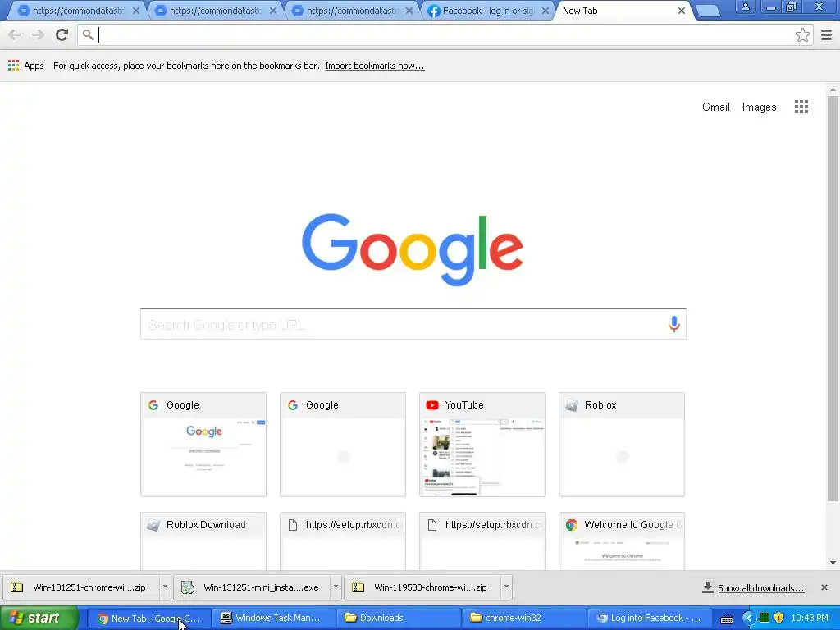840x630 pixels.
Task: Click the page vertical scrollbar
Action: (833, 299)
